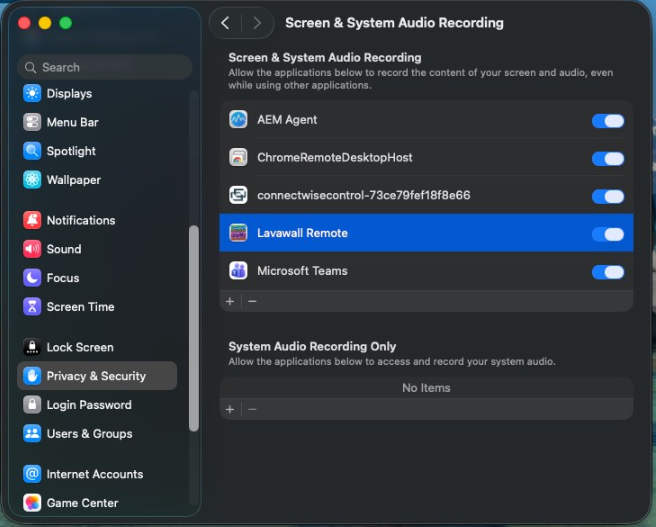Image resolution: width=656 pixels, height=527 pixels.
Task: Select the ChromeRemoteDesktopHost row text
Action: tap(335, 157)
